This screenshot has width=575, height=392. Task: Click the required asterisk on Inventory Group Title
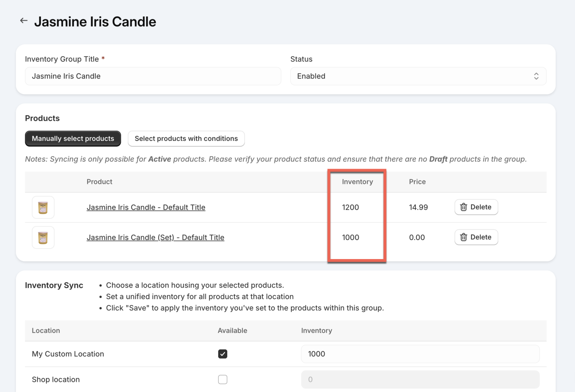tap(103, 58)
